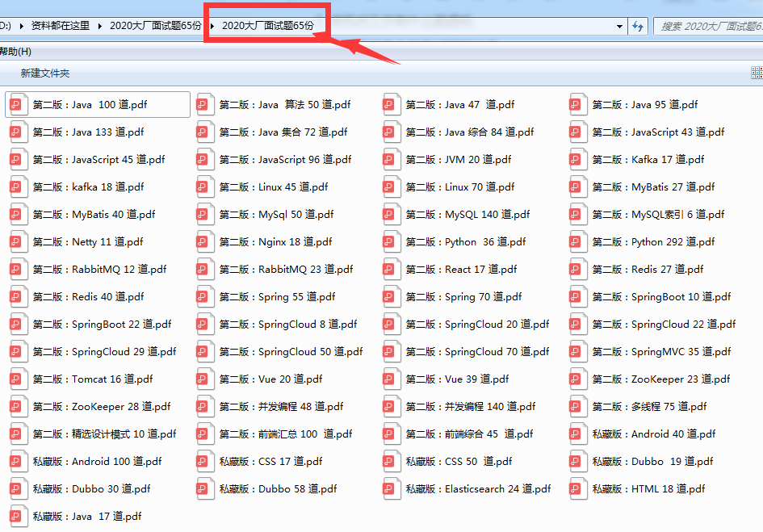
Task: Expand the arrow after 资料都在这里 breadcrumb
Action: (100, 26)
